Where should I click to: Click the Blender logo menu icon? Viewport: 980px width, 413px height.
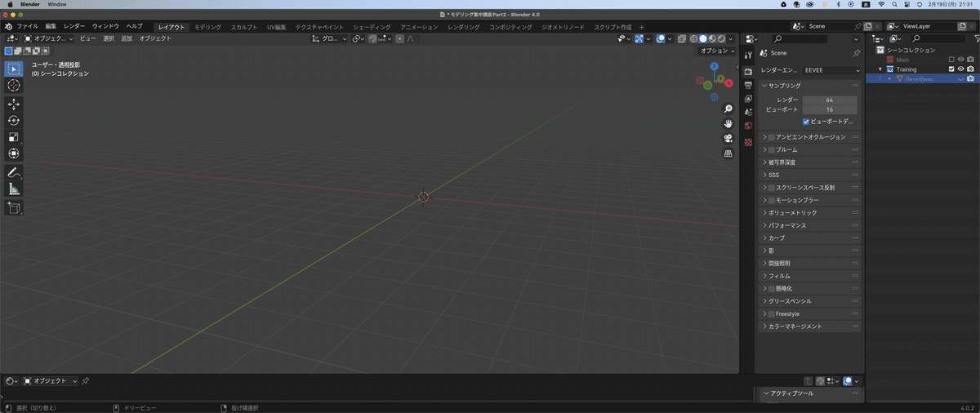coord(8,27)
